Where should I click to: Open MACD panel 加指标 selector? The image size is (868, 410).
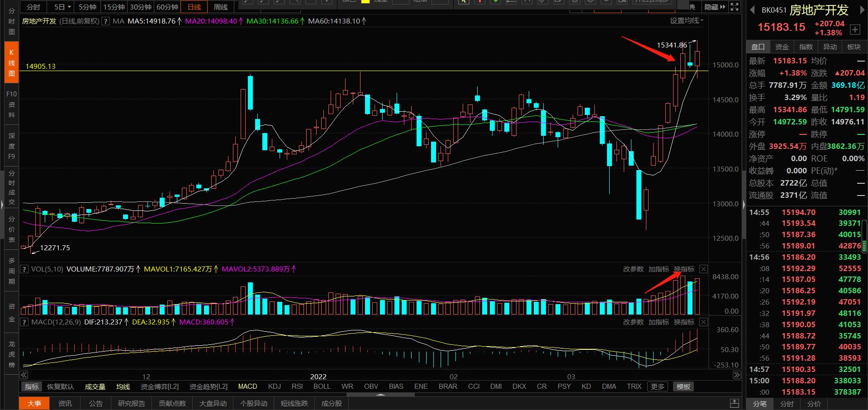click(x=659, y=322)
